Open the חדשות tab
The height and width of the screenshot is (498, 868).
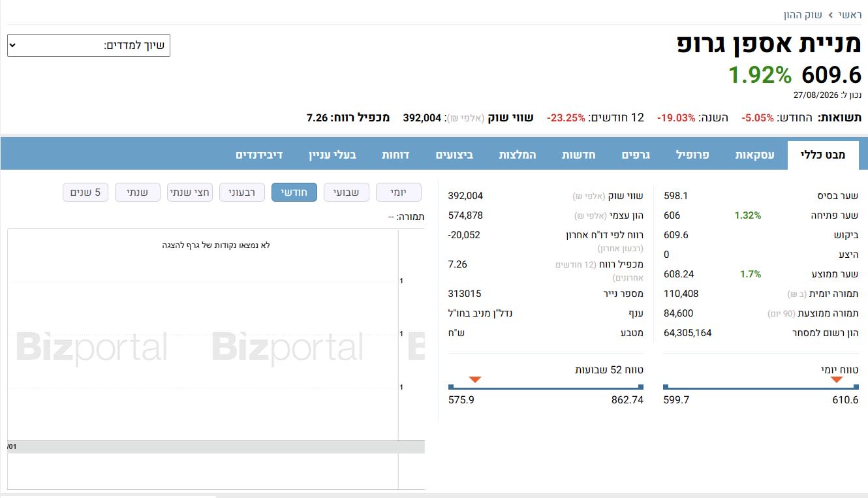click(x=580, y=155)
